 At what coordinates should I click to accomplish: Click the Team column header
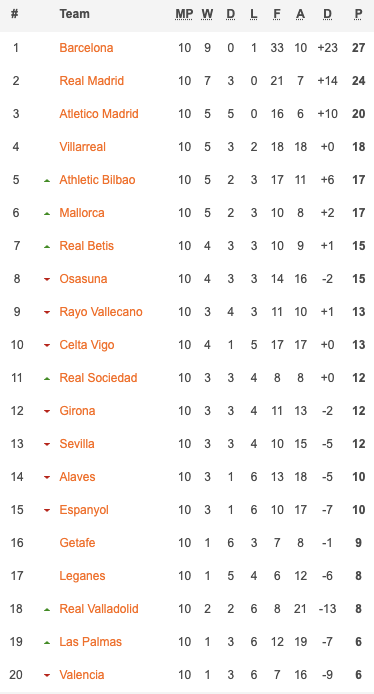(74, 14)
